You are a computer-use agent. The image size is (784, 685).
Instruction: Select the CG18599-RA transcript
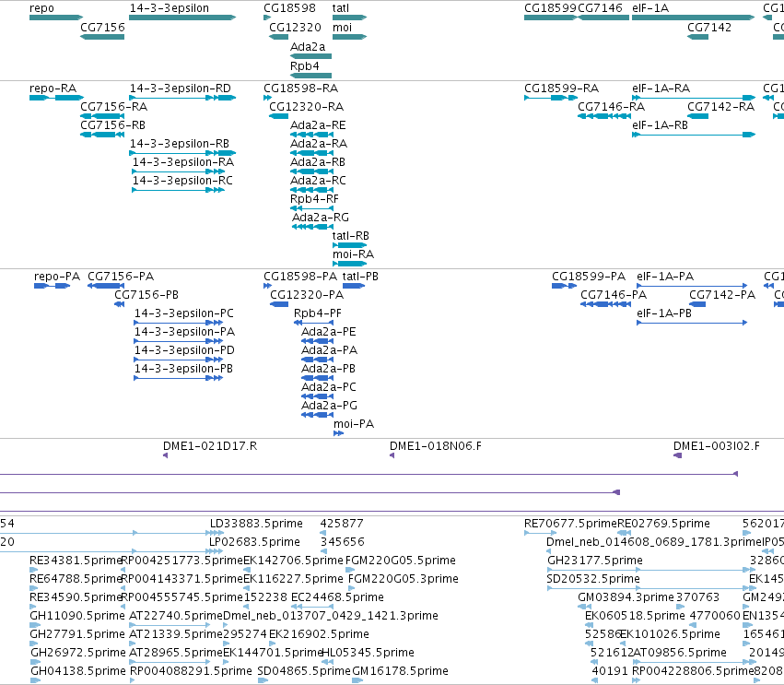(x=551, y=98)
